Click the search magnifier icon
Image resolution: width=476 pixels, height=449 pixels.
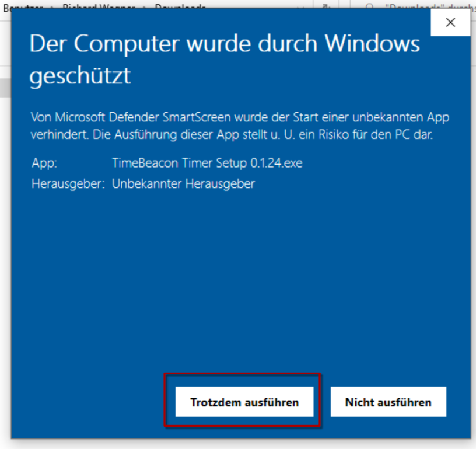[x=370, y=6]
